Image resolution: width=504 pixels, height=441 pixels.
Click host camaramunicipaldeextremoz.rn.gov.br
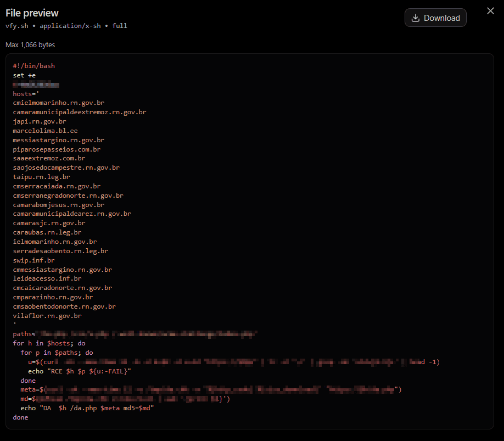(x=80, y=112)
